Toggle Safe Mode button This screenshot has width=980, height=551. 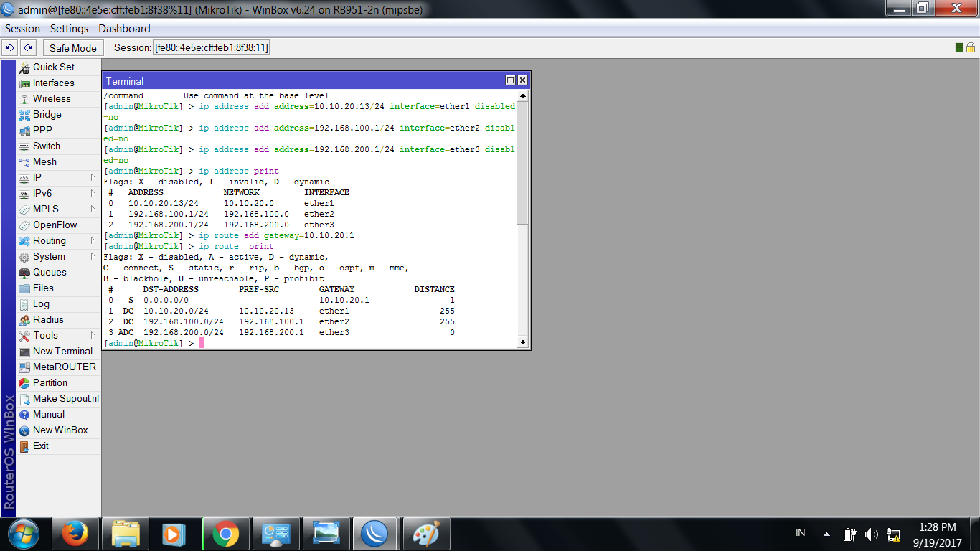click(x=73, y=47)
